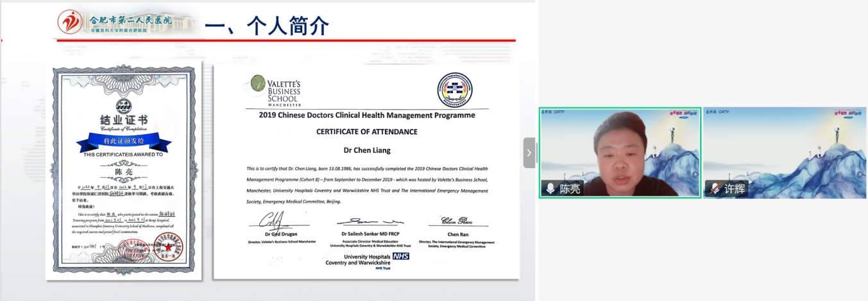The height and width of the screenshot is (301, 868).
Task: Click the round emergency society emblem on certificate
Action: [x=455, y=90]
